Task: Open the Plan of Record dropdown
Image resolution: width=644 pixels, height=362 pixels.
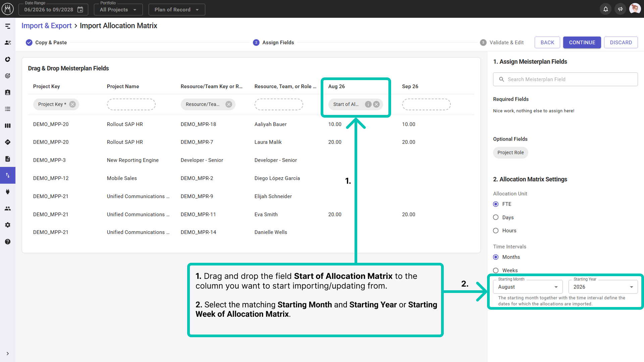Action: pos(177,10)
